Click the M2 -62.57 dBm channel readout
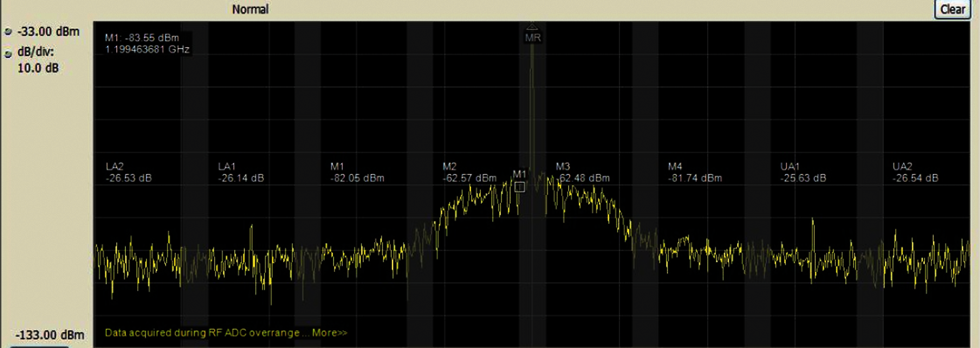Screen dimensions: 980x348 [x=469, y=172]
